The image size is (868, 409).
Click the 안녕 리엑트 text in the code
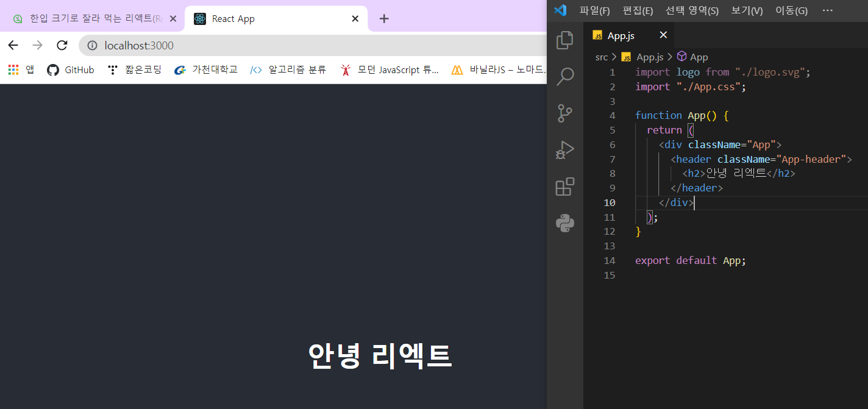pyautogui.click(x=736, y=173)
